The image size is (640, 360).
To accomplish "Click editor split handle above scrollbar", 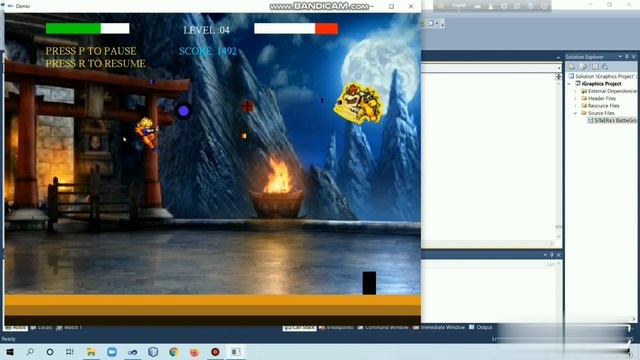I will pyautogui.click(x=558, y=77).
